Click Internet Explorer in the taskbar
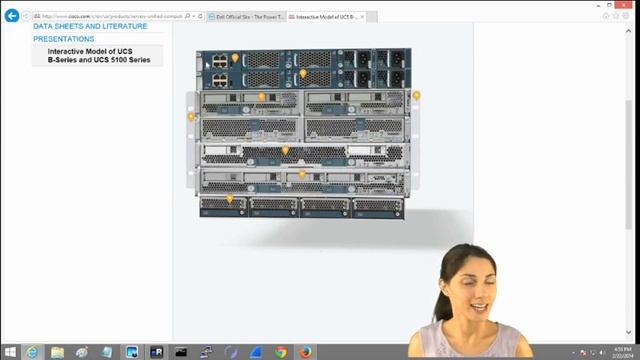 pos(32,352)
